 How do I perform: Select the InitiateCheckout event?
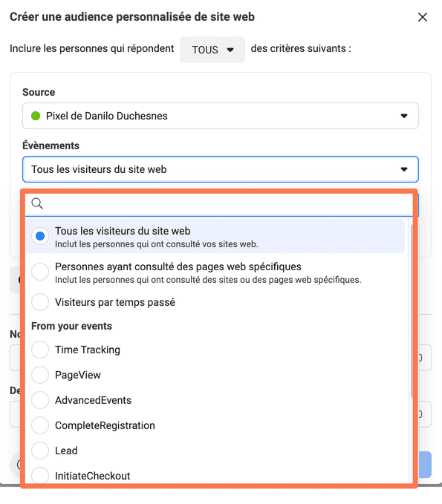coord(40,475)
